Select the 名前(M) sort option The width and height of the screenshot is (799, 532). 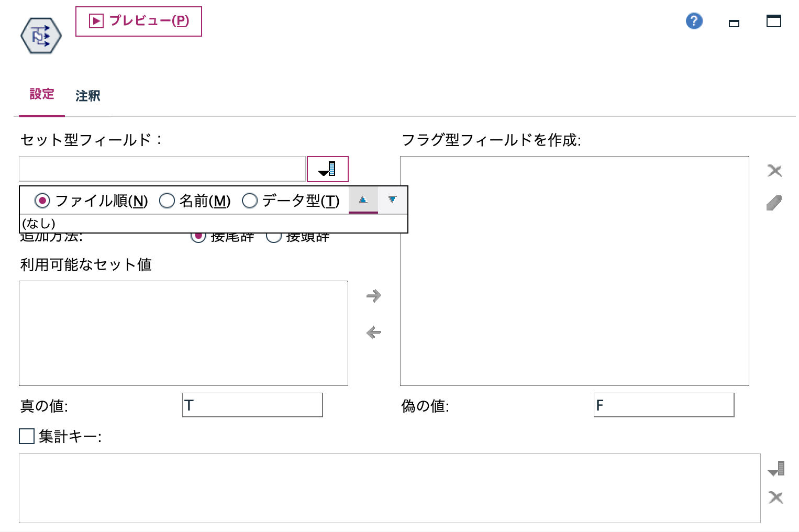(168, 201)
